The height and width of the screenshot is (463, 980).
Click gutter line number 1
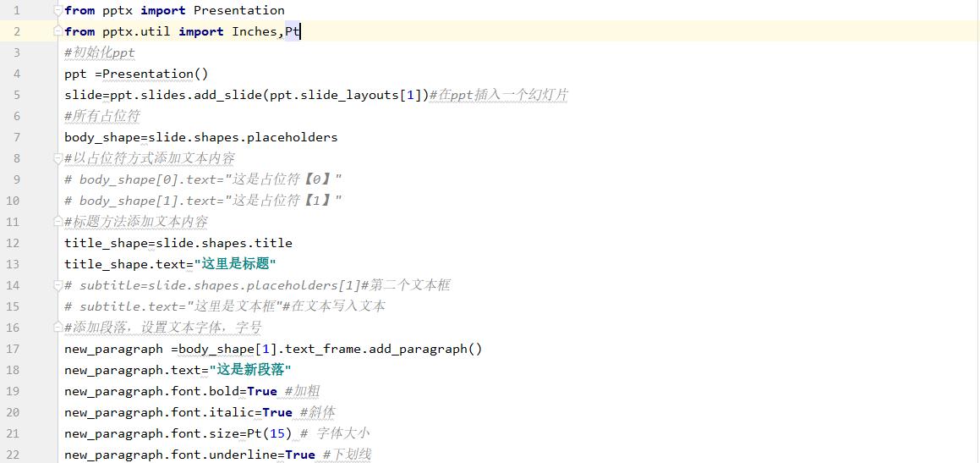[x=16, y=11]
